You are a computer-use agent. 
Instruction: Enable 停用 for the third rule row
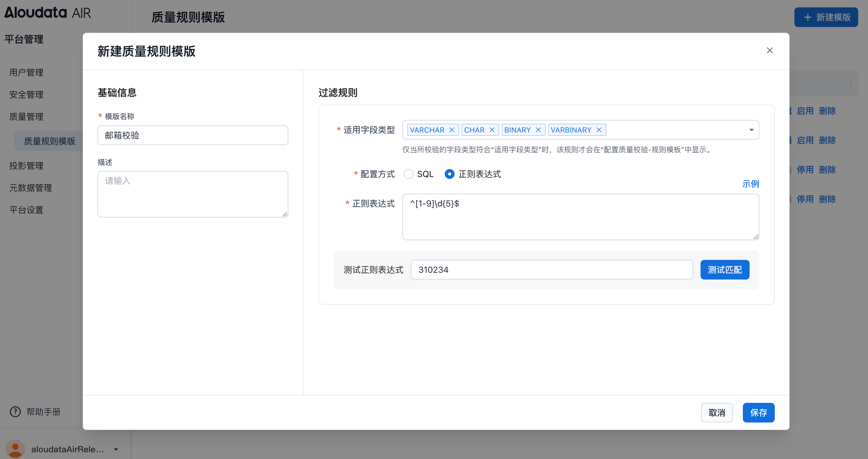[806, 169]
